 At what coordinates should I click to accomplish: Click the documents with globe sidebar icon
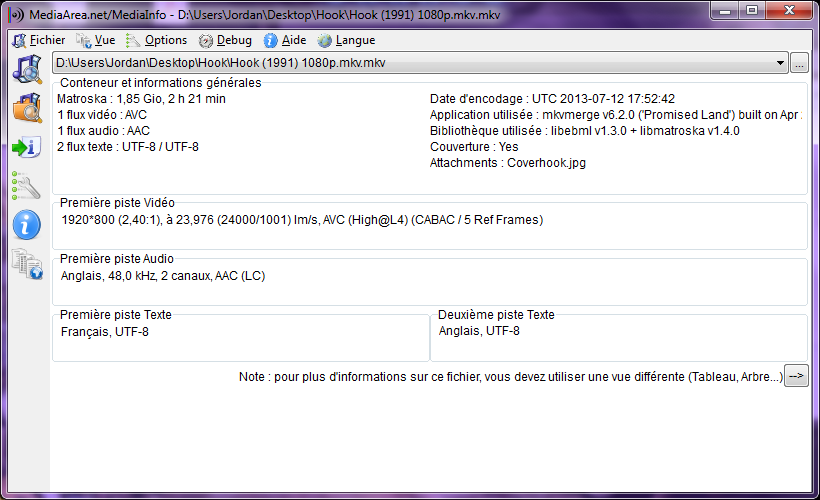[27, 264]
